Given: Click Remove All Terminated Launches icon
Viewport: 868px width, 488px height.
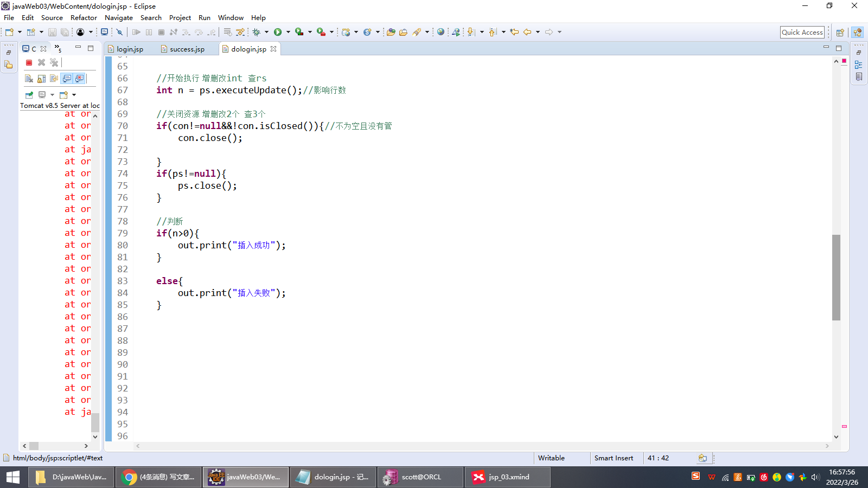Looking at the screenshot, I should [54, 63].
